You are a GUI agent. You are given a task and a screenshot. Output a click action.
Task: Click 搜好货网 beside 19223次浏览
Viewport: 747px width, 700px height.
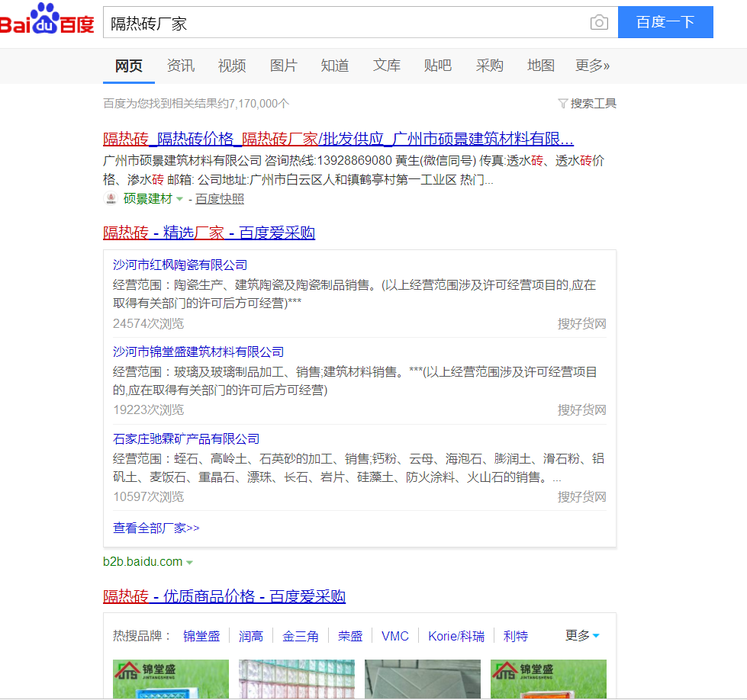(x=581, y=410)
